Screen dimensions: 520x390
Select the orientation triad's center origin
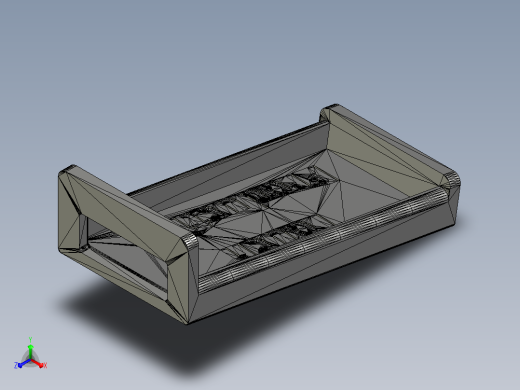[x=31, y=360]
